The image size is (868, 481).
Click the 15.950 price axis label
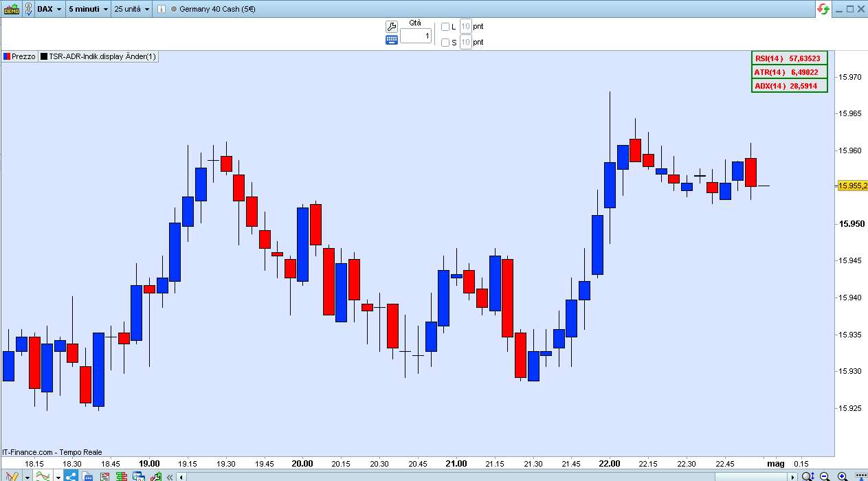point(851,224)
